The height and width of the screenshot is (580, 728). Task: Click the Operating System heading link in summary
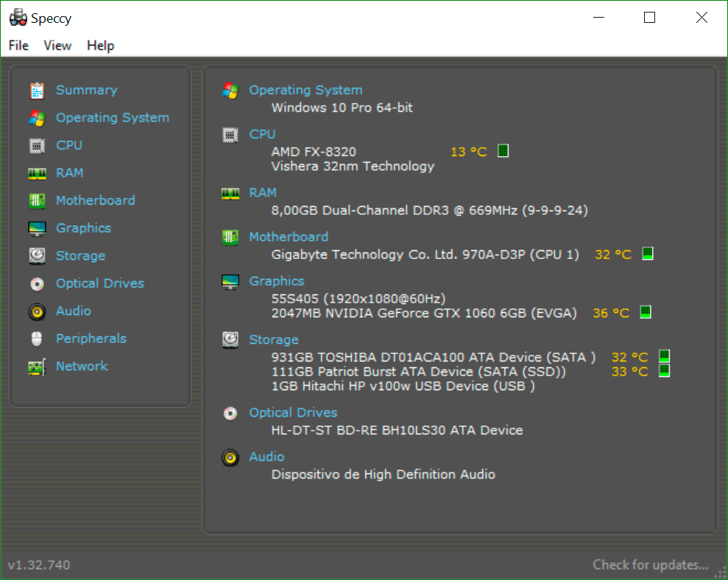[306, 90]
